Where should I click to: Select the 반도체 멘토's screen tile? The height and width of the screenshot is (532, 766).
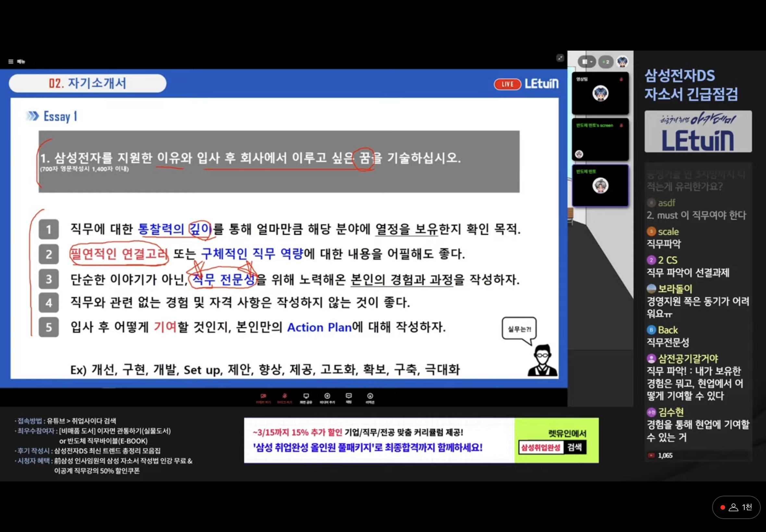(600, 139)
